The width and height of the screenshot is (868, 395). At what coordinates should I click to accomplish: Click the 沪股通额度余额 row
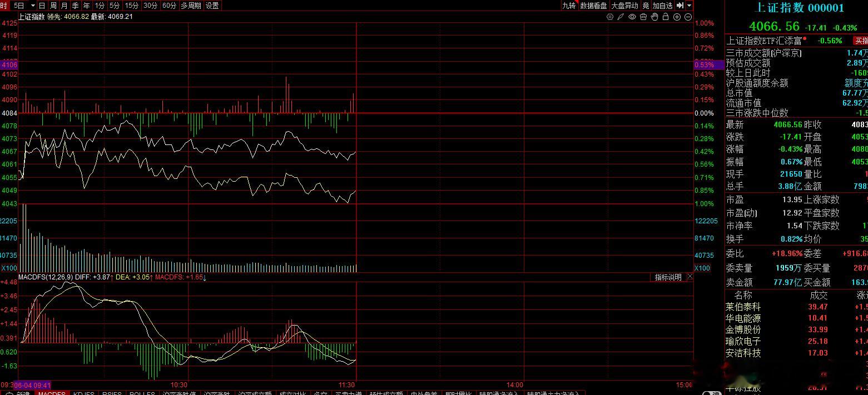(797, 83)
